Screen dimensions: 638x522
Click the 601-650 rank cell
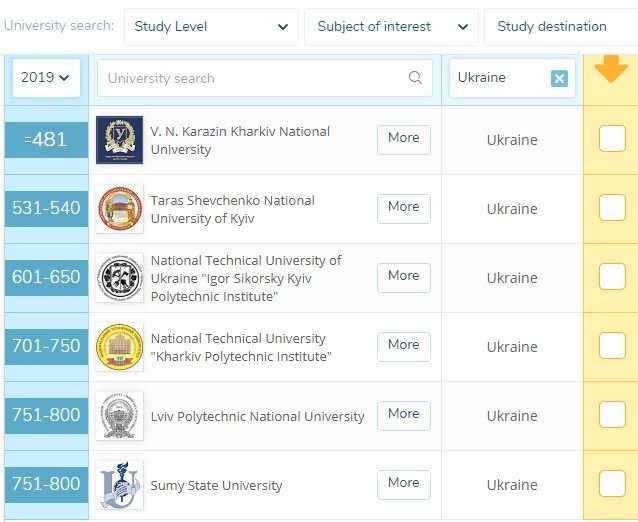click(46, 277)
